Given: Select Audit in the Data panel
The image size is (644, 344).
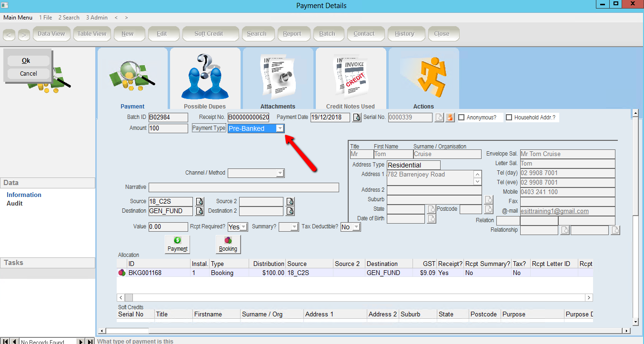Looking at the screenshot, I should pyautogui.click(x=15, y=203).
